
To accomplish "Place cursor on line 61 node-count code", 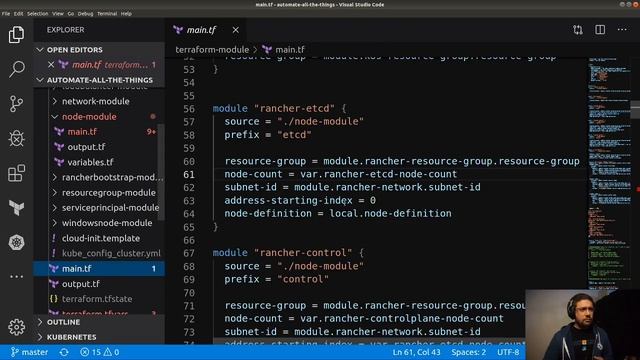I will 340,174.
